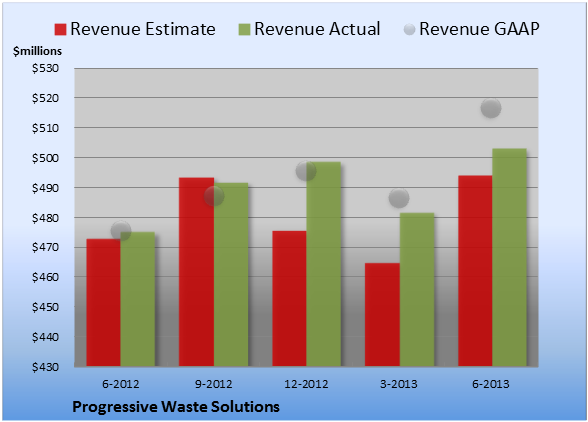Select the red estimate bar for 3-2013
Screen dimensions: 588x422
tap(382, 314)
